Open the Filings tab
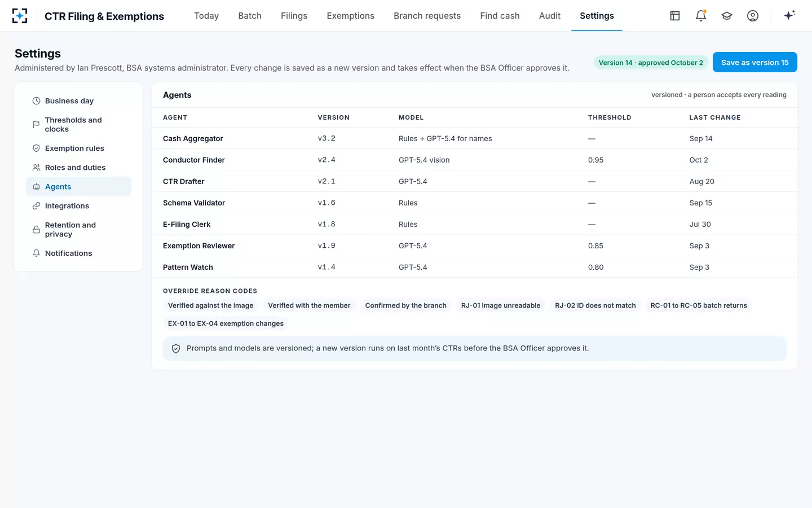 pos(294,16)
